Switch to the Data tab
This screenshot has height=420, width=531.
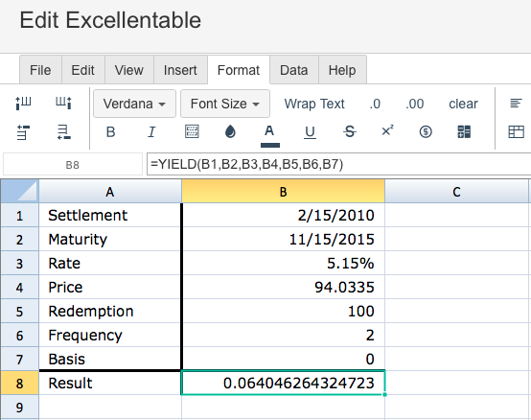click(x=293, y=70)
